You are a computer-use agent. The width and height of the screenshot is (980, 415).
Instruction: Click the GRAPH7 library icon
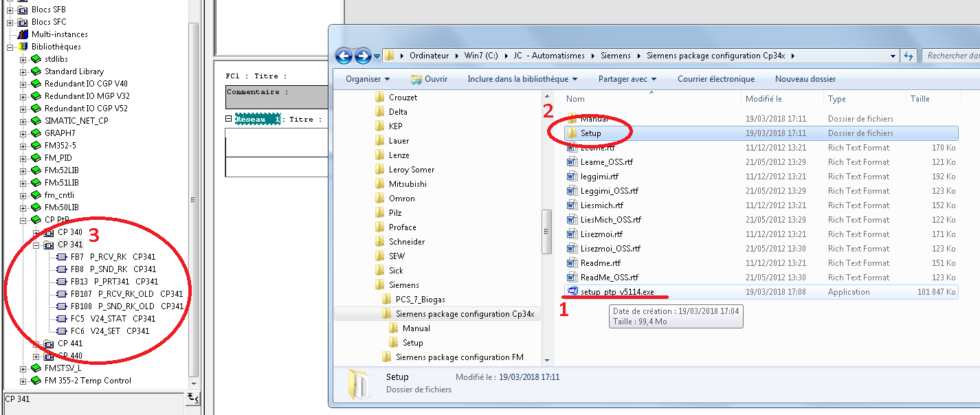pyautogui.click(x=36, y=133)
